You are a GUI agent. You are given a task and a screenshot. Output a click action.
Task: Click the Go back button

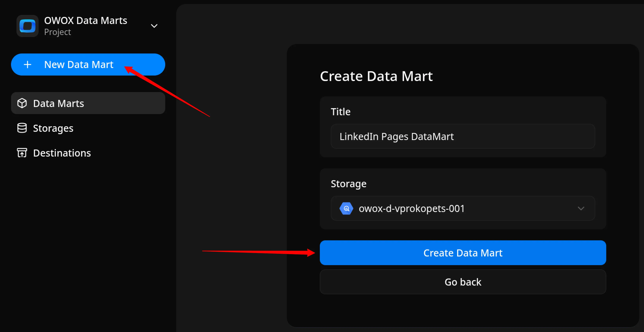(463, 282)
